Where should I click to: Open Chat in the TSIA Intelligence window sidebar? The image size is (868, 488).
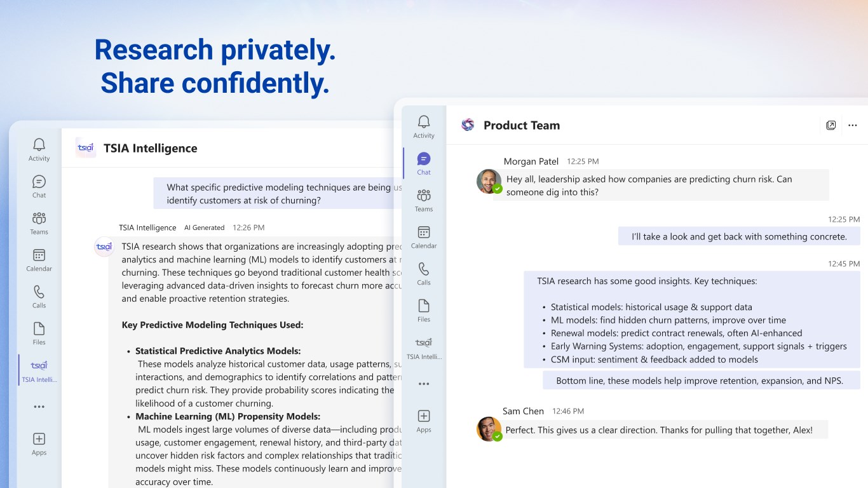tap(39, 187)
